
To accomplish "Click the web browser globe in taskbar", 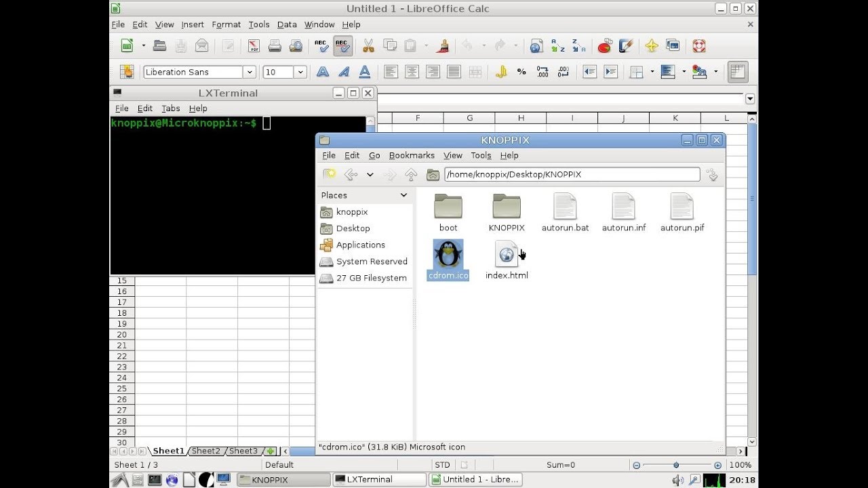I will pyautogui.click(x=172, y=480).
